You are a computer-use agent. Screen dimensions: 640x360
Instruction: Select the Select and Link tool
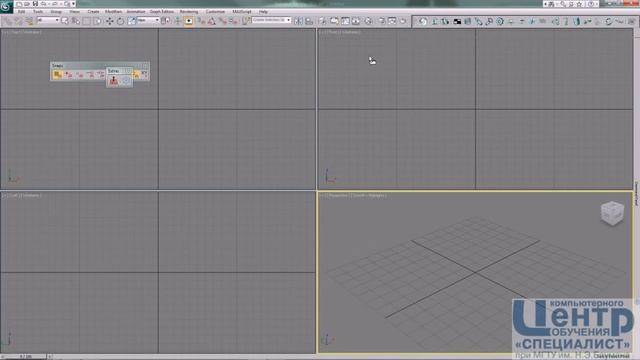point(8,20)
